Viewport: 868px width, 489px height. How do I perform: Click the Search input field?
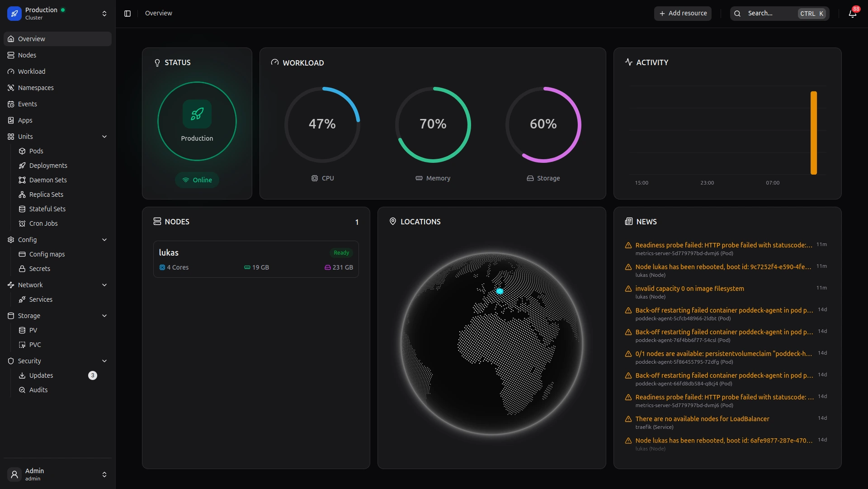(771, 14)
